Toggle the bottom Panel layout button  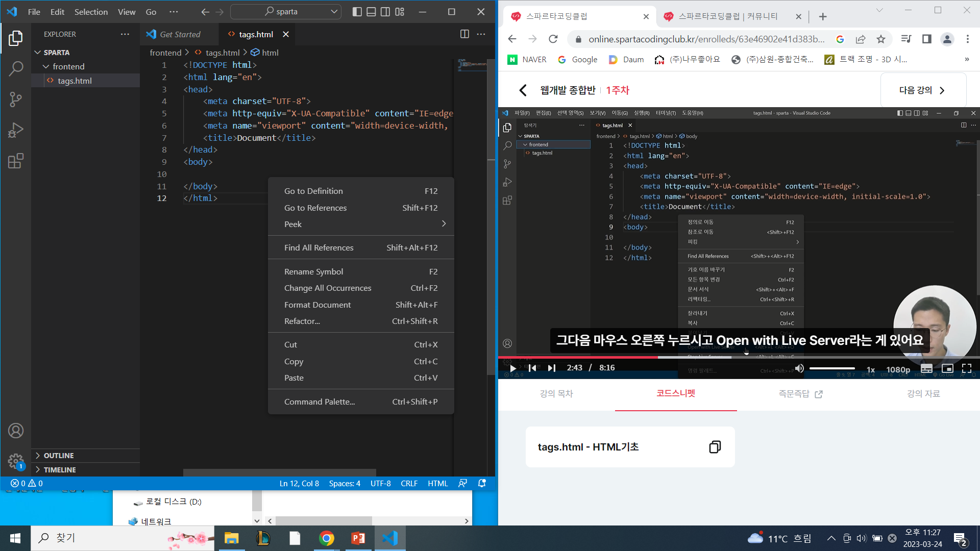point(372,12)
